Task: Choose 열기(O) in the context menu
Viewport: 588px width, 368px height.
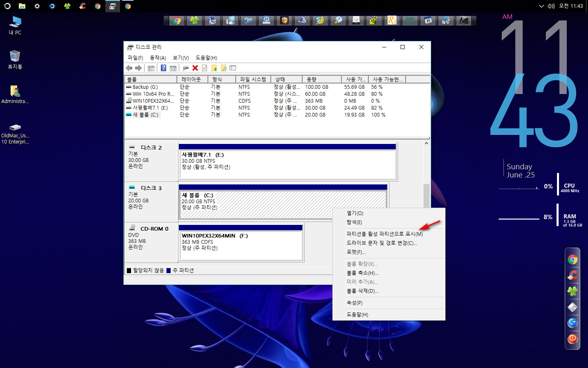Action: point(389,213)
